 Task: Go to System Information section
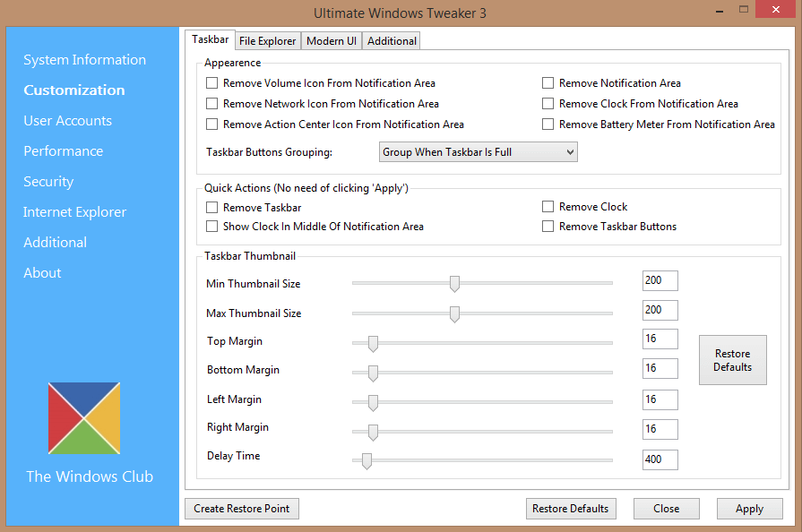coord(84,60)
